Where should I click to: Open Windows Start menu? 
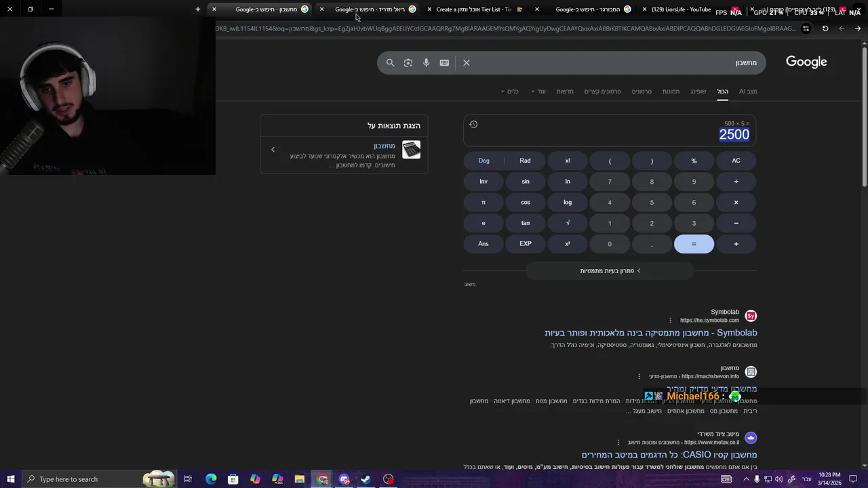click(10, 479)
